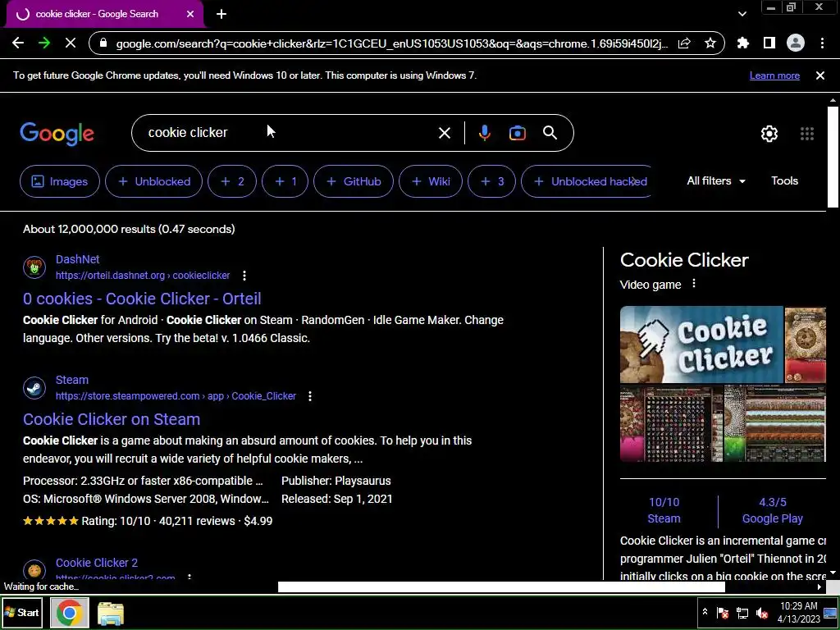The height and width of the screenshot is (630, 840).
Task: Open the Cookie Clicker logo banner image
Action: pyautogui.click(x=701, y=345)
